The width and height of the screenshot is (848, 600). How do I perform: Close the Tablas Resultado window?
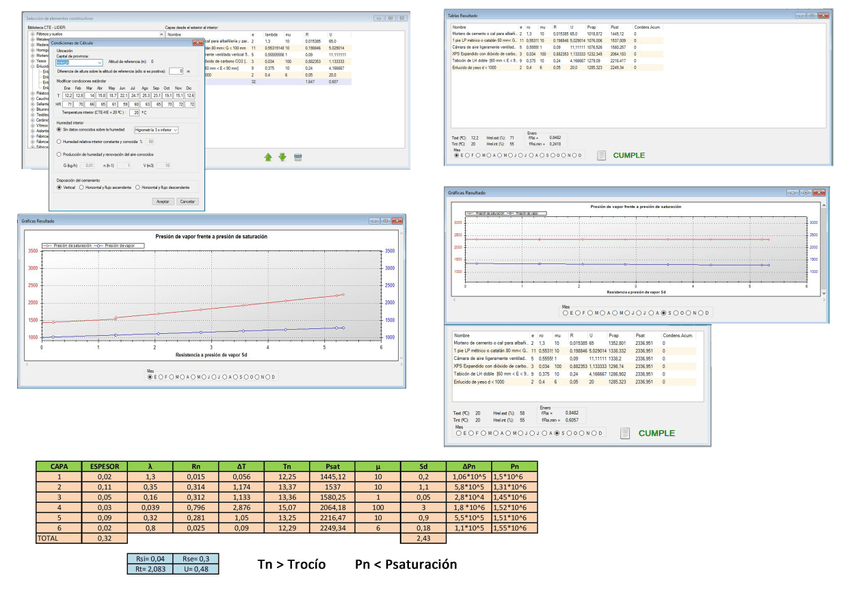[x=824, y=17]
